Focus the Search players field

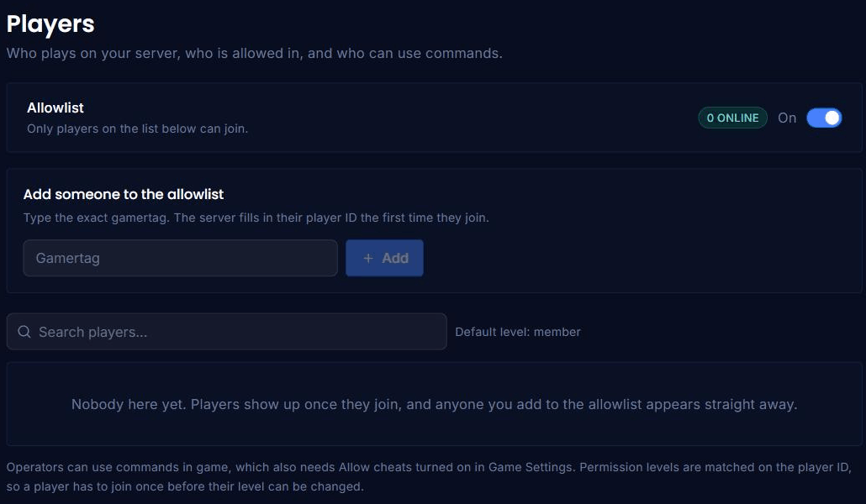[226, 332]
